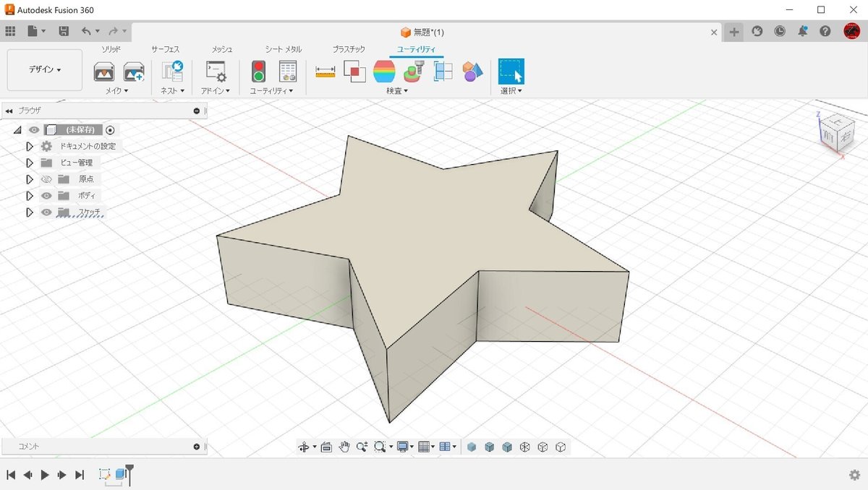Image resolution: width=868 pixels, height=490 pixels.
Task: Close the 無題 document tab
Action: [x=715, y=32]
